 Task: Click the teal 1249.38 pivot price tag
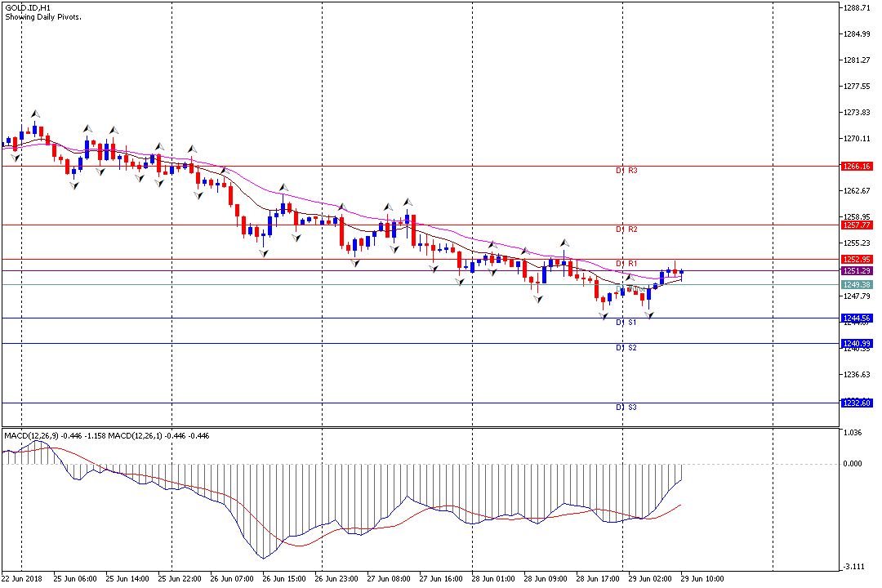857,285
